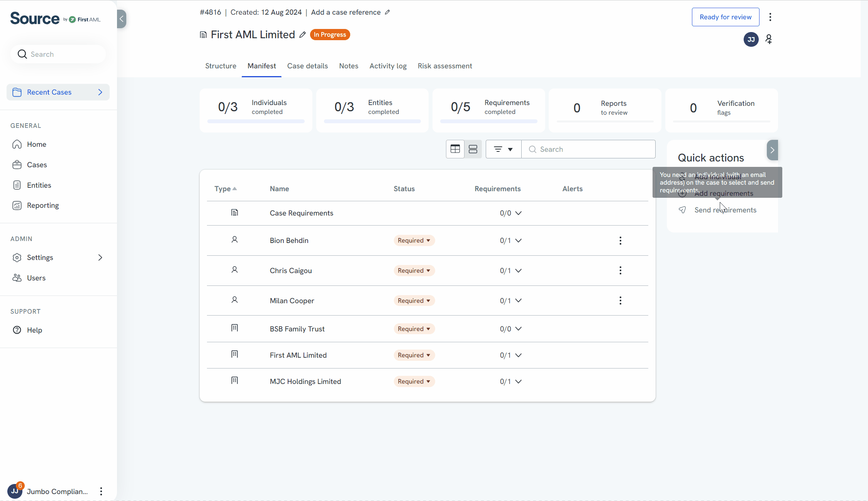
Task: Switch to card list view
Action: 473,149
